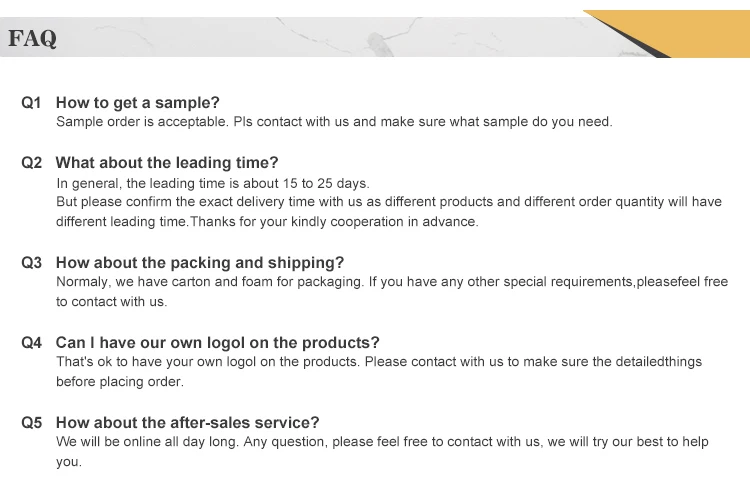Click the 'before placing order.' text line

coord(120,382)
